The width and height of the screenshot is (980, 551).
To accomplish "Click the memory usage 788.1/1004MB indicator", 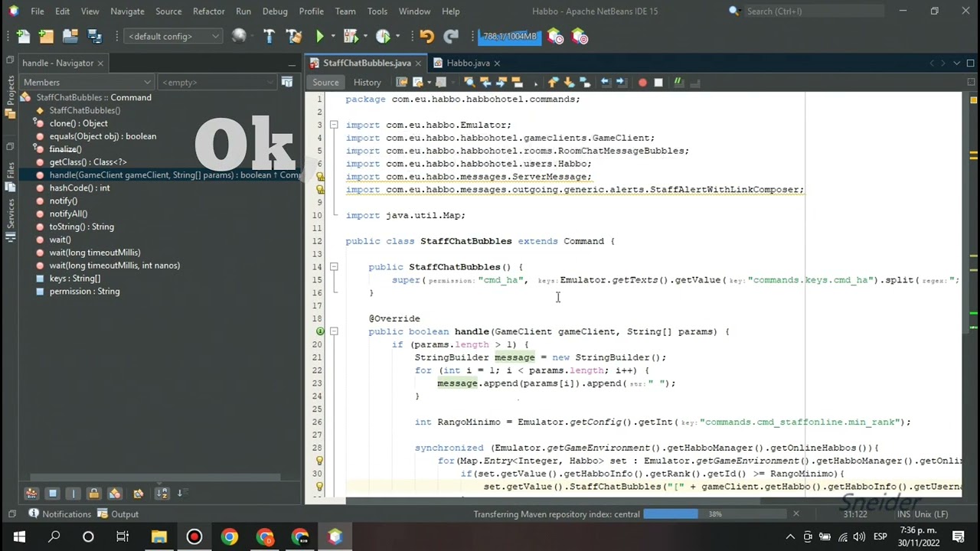I will tap(508, 36).
